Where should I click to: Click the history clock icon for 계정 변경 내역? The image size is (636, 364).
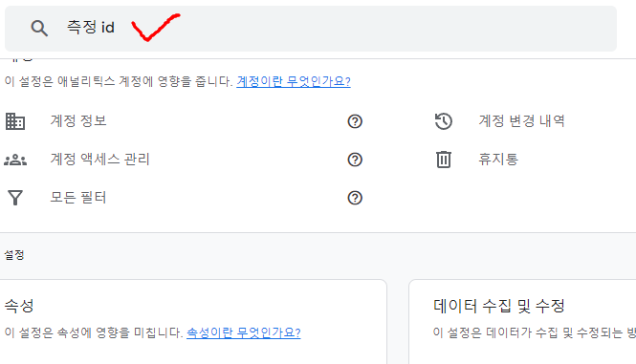[444, 121]
